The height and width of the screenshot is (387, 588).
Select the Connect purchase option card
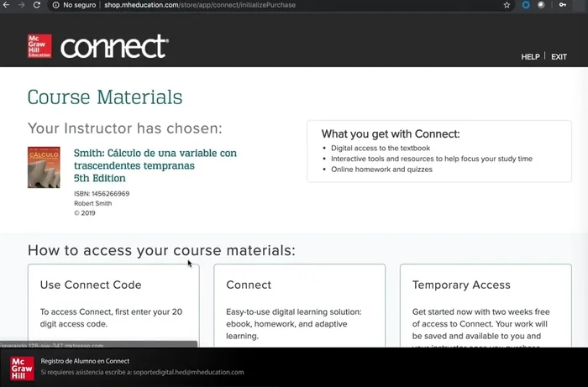[299, 306]
